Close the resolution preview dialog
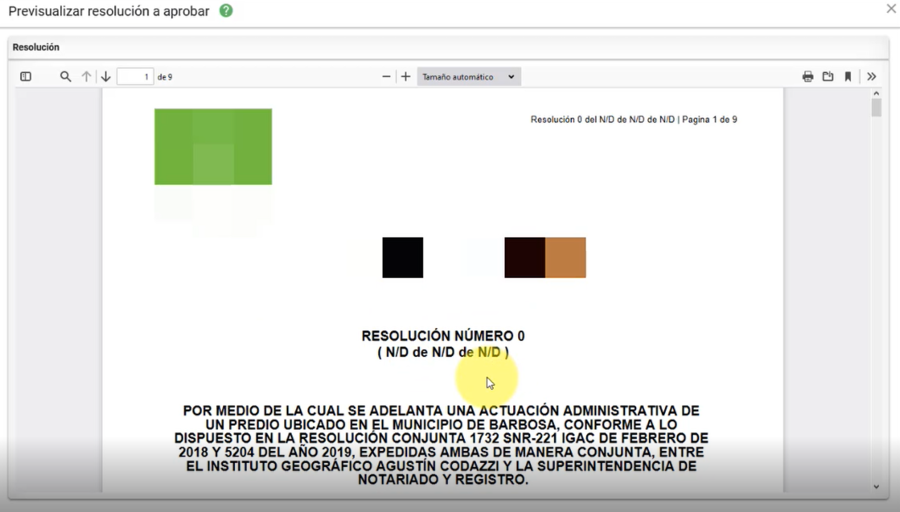The width and height of the screenshot is (900, 512). (891, 9)
